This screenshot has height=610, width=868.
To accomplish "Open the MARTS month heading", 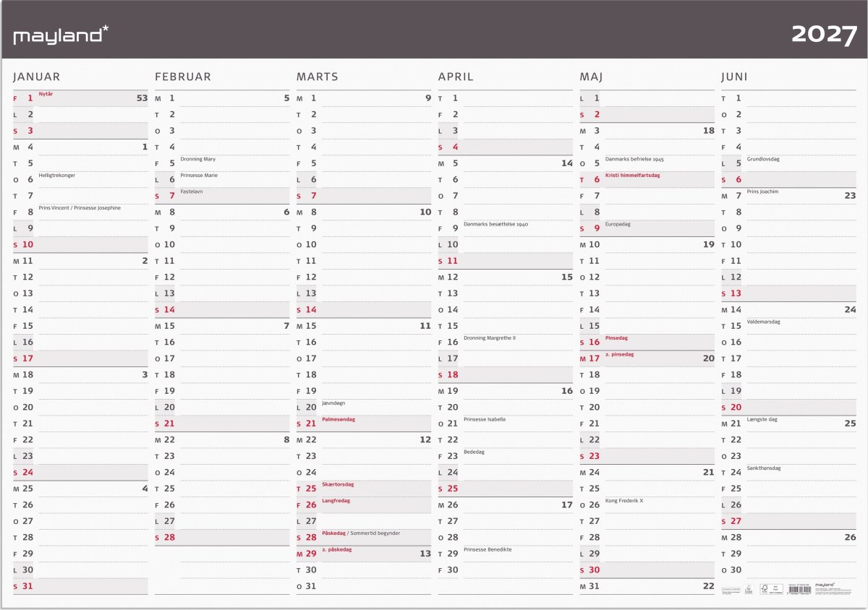I will [318, 77].
